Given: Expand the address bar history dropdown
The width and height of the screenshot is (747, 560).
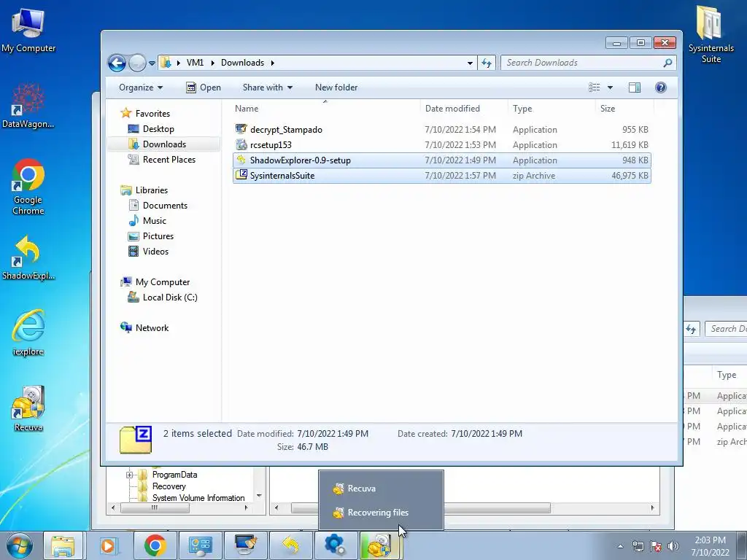Looking at the screenshot, I should point(470,63).
